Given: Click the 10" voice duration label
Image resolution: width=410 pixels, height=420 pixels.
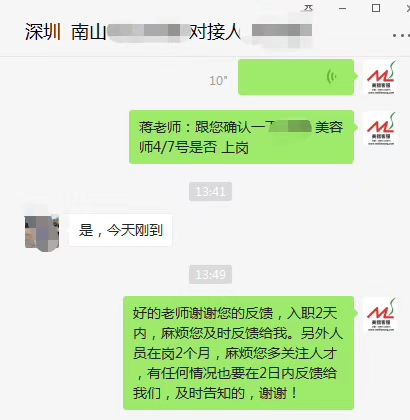Looking at the screenshot, I should pos(218,80).
